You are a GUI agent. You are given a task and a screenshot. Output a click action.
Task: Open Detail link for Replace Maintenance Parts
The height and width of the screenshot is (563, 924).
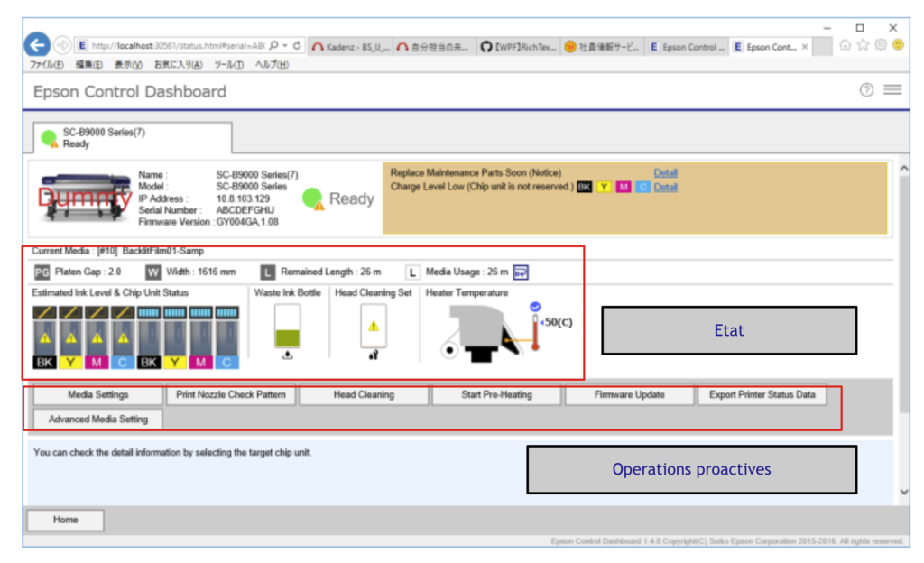[x=665, y=173]
